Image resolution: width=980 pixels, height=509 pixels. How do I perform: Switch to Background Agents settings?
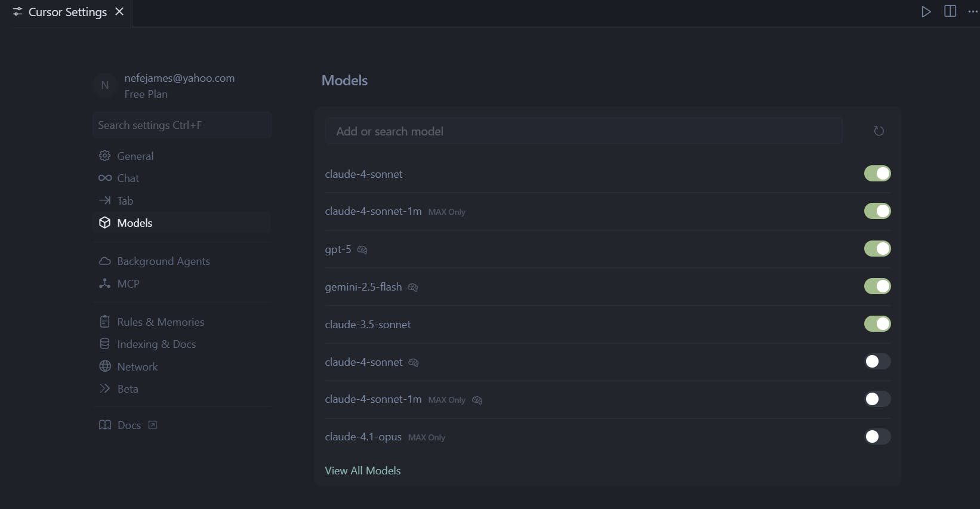point(163,261)
